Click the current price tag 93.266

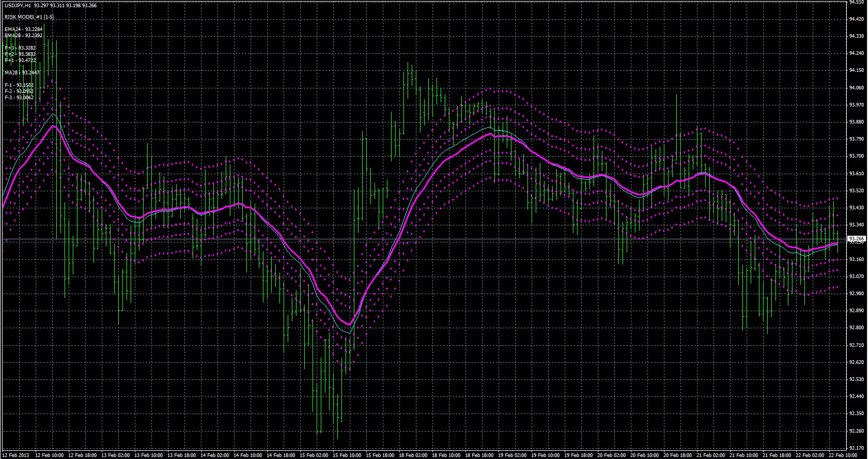click(x=857, y=239)
